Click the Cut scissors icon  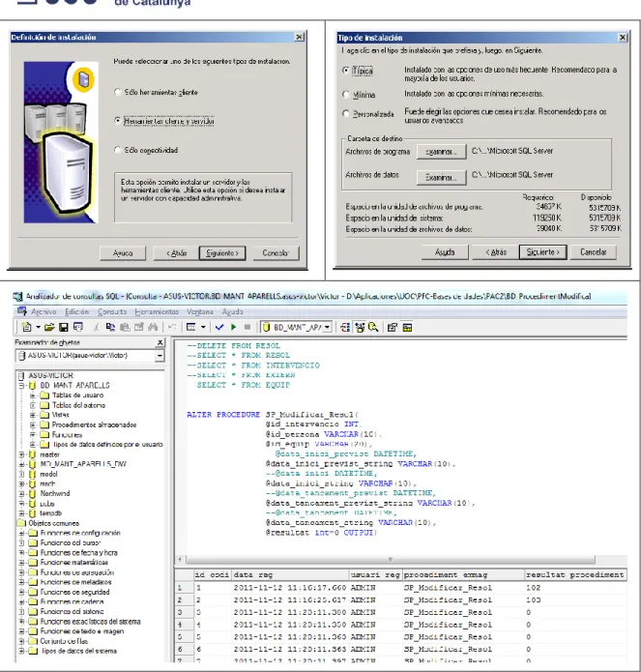97,328
